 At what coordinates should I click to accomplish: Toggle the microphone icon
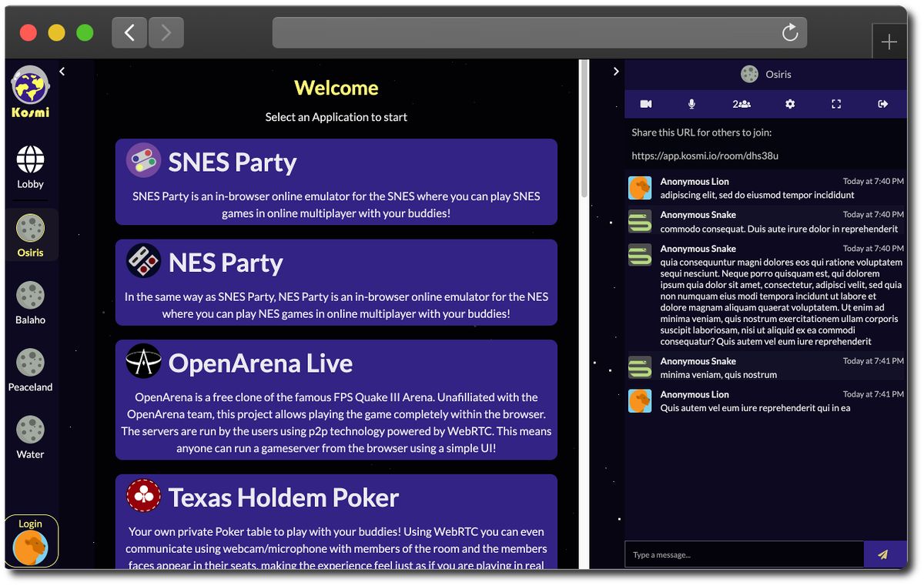coord(691,104)
